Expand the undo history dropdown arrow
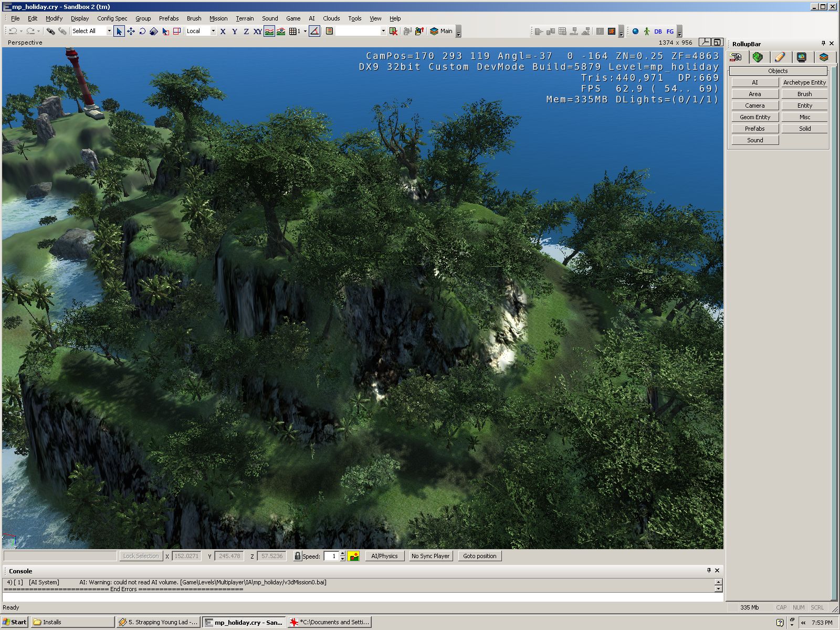This screenshot has width=840, height=630. [x=21, y=31]
